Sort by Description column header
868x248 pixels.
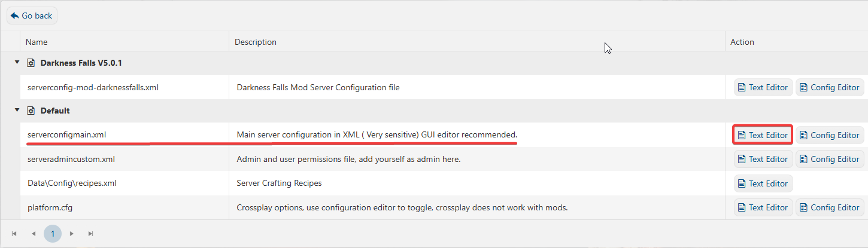click(256, 42)
